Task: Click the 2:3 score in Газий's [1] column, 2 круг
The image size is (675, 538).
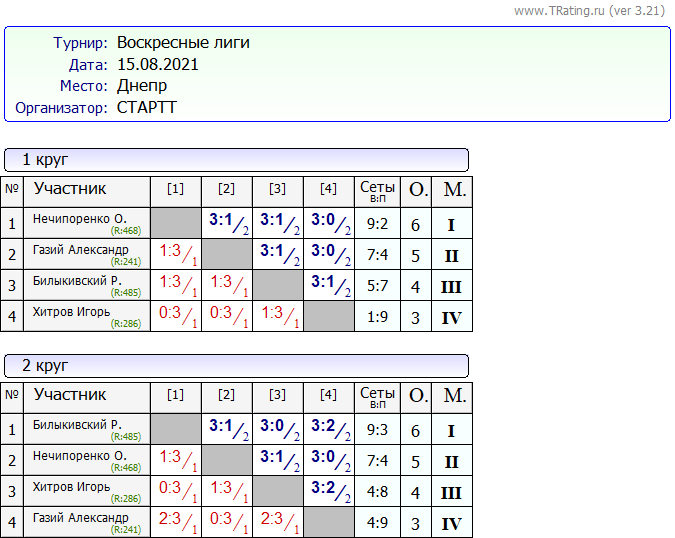Action: tap(170, 519)
